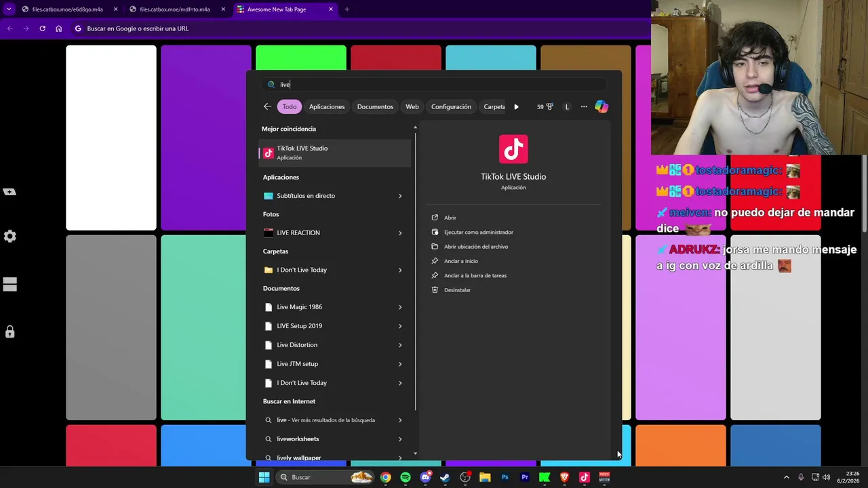This screenshot has width=868, height=488.
Task: Click the browser home button
Action: (58, 28)
